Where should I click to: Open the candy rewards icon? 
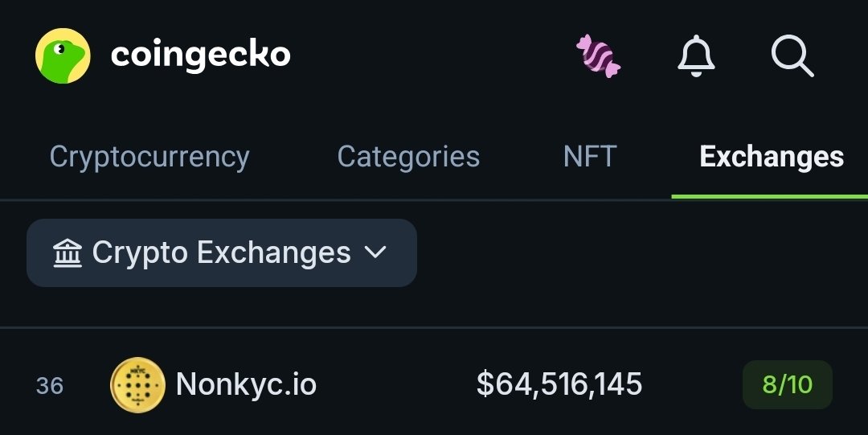[599, 56]
